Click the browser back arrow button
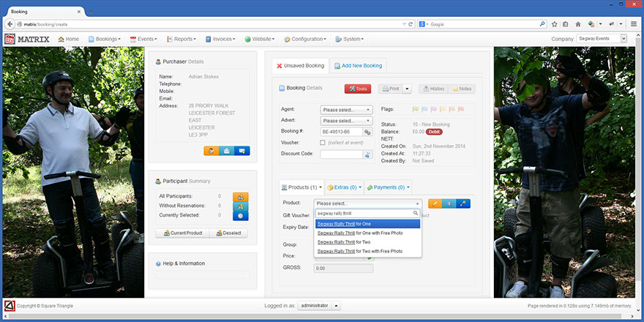The width and height of the screenshot is (644, 322). (x=10, y=24)
